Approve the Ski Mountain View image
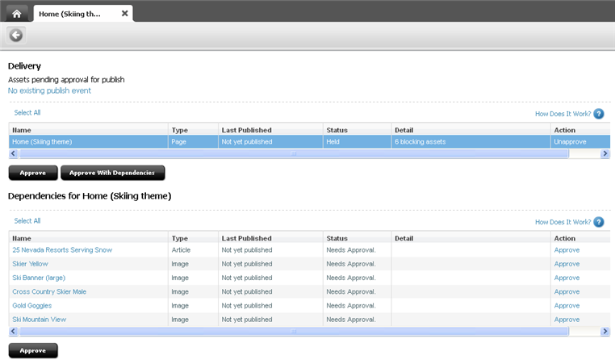 (567, 320)
